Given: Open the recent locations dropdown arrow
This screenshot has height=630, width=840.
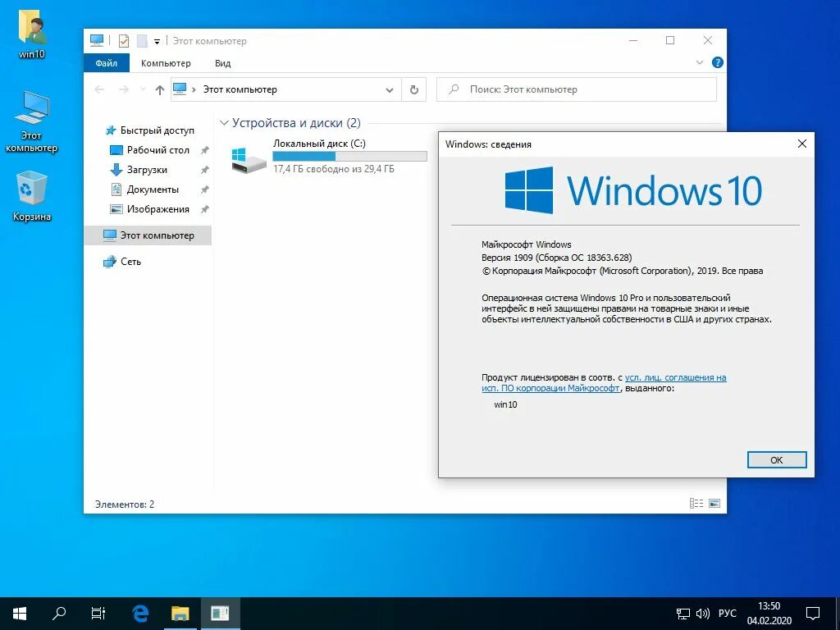Looking at the screenshot, I should [x=143, y=89].
